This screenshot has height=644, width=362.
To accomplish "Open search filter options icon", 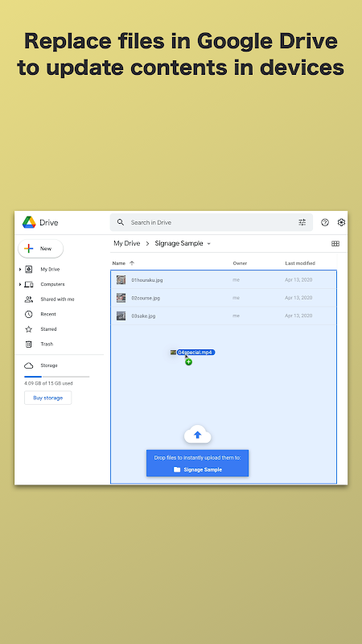I will click(302, 223).
